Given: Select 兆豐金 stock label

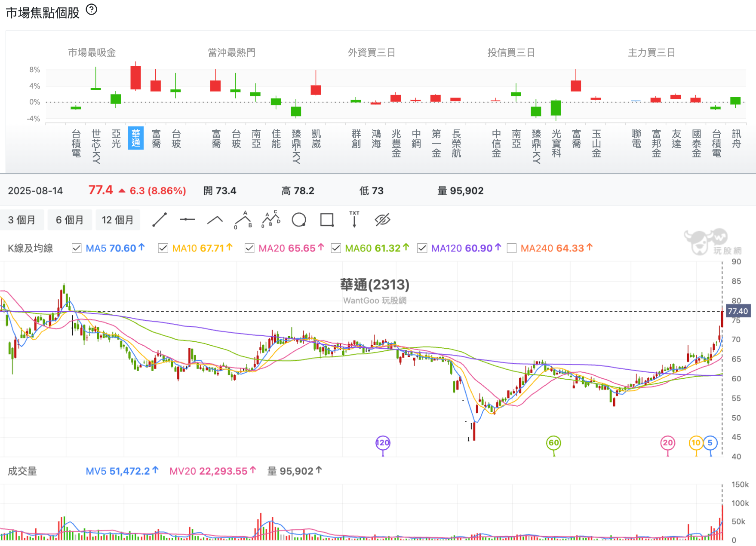Looking at the screenshot, I should click(396, 143).
